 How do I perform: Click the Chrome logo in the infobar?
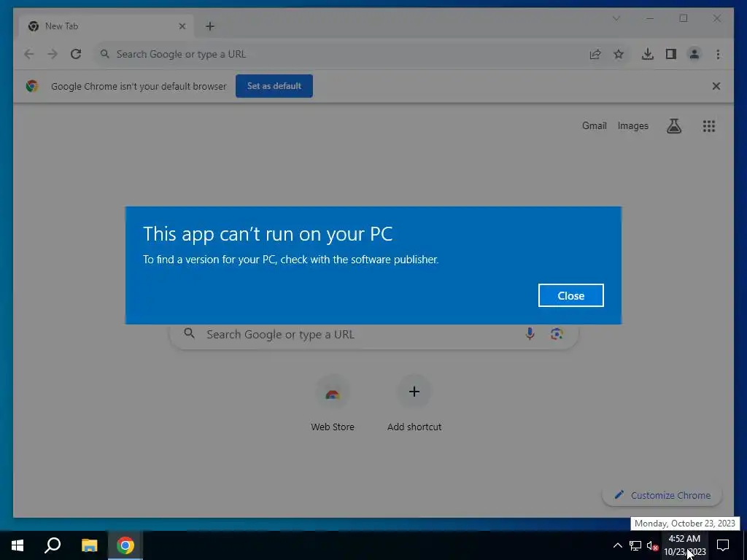point(32,86)
